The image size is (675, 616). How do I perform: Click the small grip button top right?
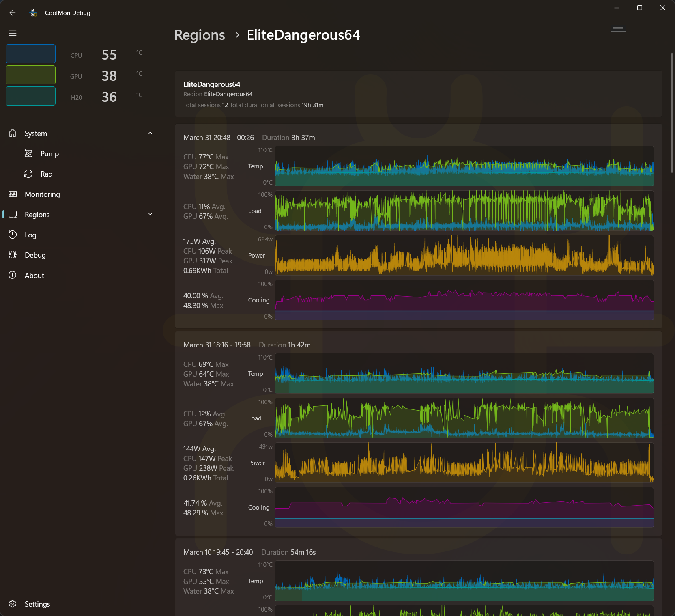pyautogui.click(x=619, y=28)
